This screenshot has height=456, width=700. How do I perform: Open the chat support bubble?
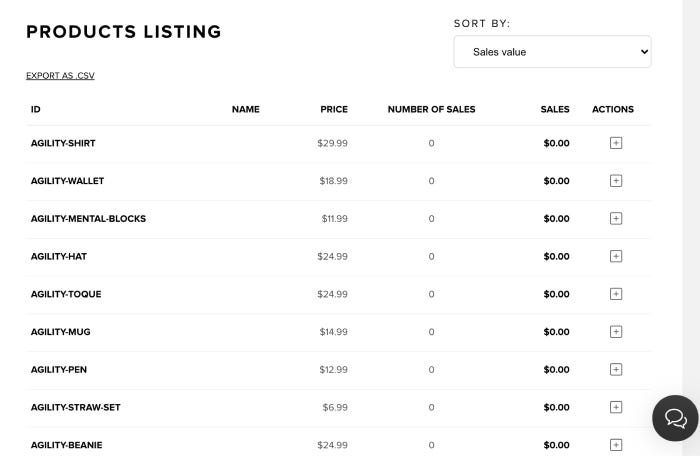(675, 418)
